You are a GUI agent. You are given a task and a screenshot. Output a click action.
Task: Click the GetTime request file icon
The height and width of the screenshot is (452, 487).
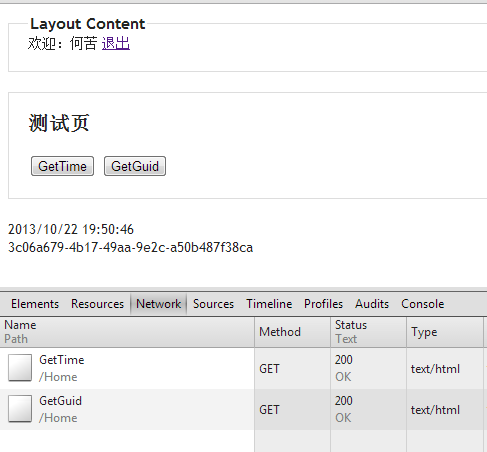pos(20,368)
